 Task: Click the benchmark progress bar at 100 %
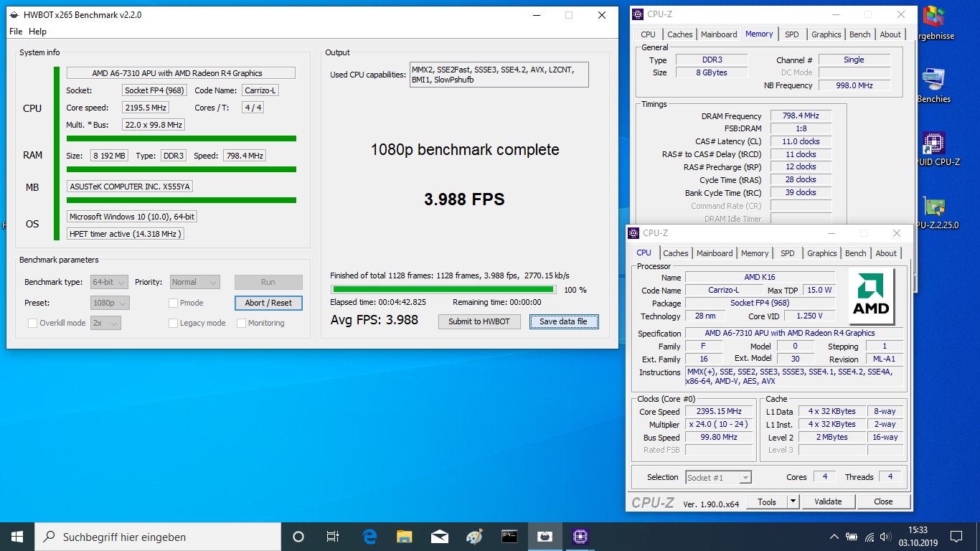443,289
